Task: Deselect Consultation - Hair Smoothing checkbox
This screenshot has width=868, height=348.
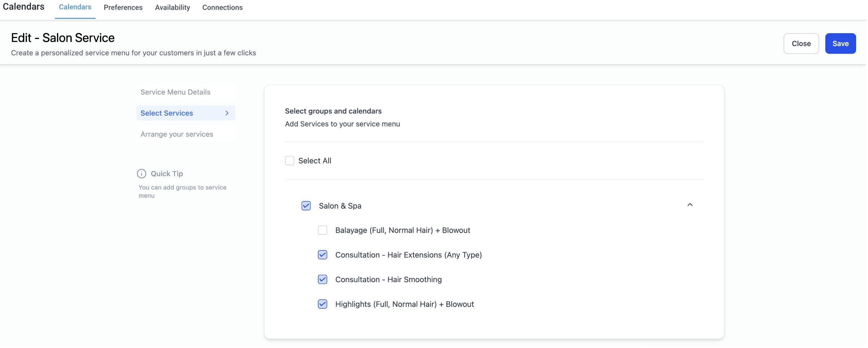Action: click(x=323, y=280)
